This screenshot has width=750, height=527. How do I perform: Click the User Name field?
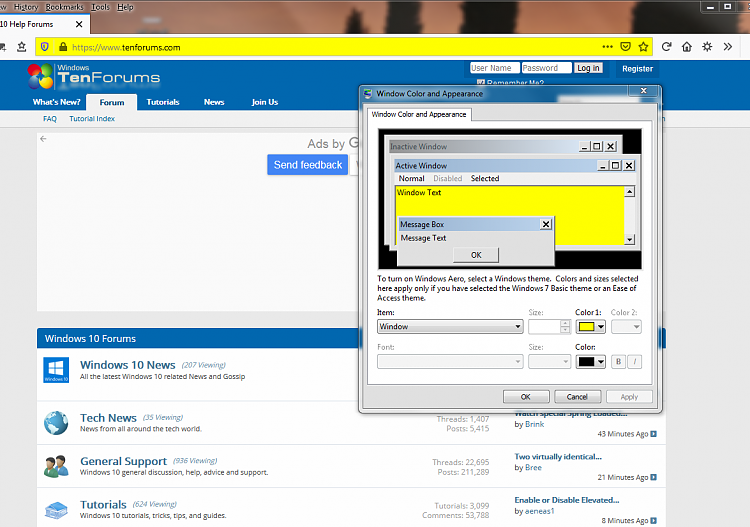click(x=495, y=68)
